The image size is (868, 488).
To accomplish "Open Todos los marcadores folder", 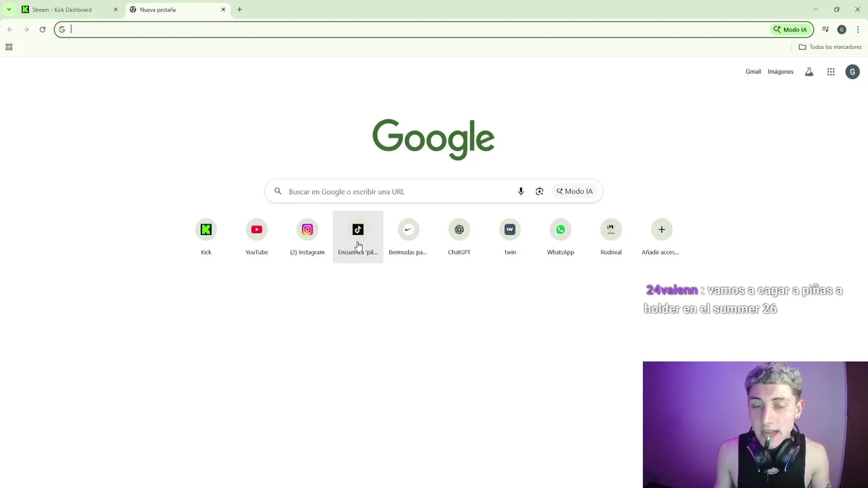I will pos(830,47).
